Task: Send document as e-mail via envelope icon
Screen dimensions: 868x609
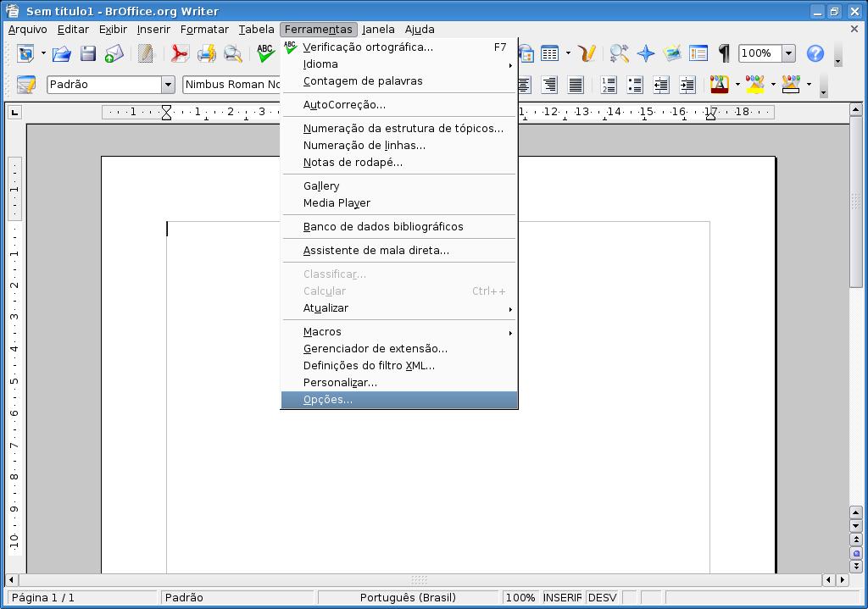Action: (x=114, y=53)
